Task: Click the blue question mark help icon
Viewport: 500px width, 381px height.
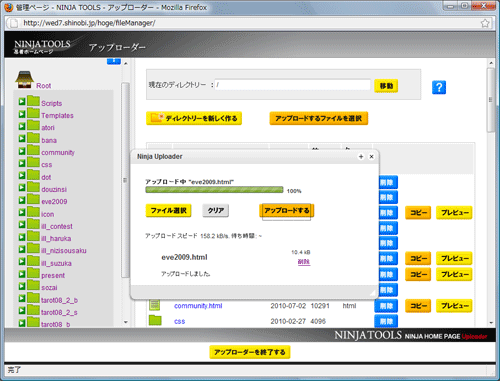Action: pyautogui.click(x=439, y=87)
